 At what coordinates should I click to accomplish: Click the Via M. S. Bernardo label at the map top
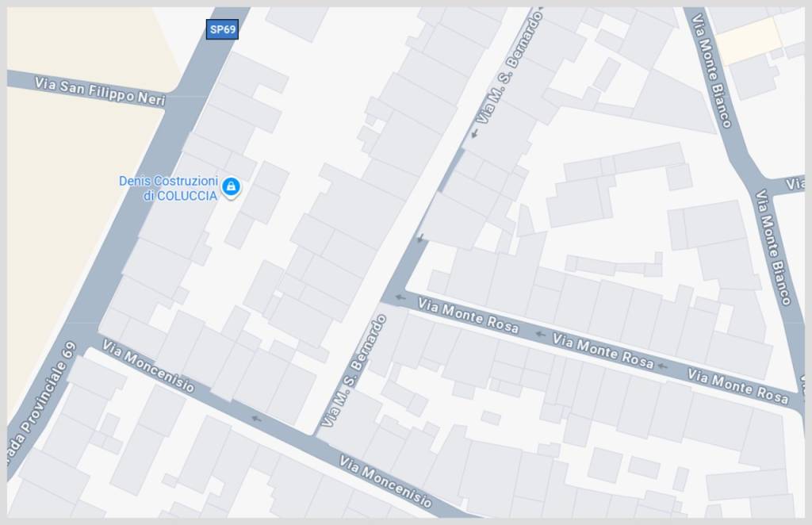[x=510, y=67]
